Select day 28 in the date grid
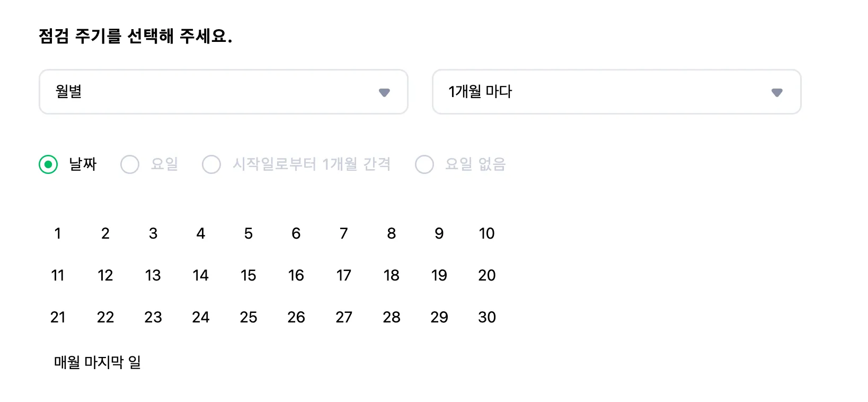The height and width of the screenshot is (402, 868). pyautogui.click(x=392, y=317)
